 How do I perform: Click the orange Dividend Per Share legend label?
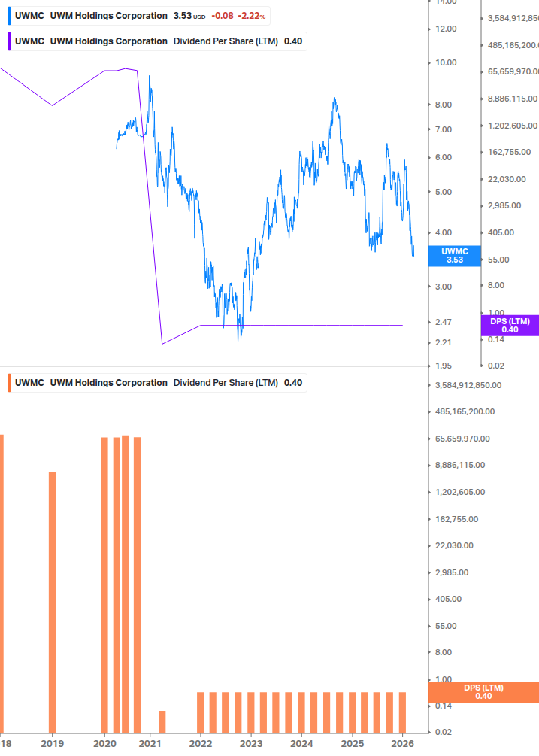pyautogui.click(x=158, y=383)
